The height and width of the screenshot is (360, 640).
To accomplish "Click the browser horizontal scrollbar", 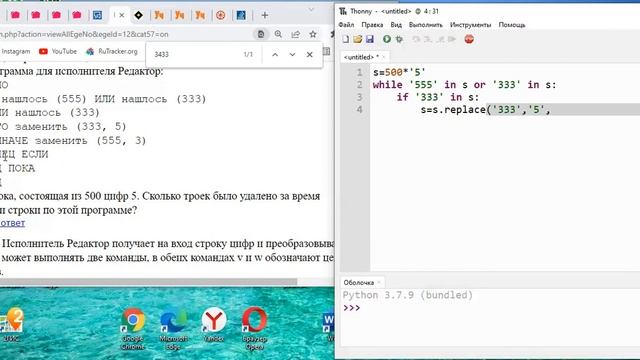I will point(149,282).
